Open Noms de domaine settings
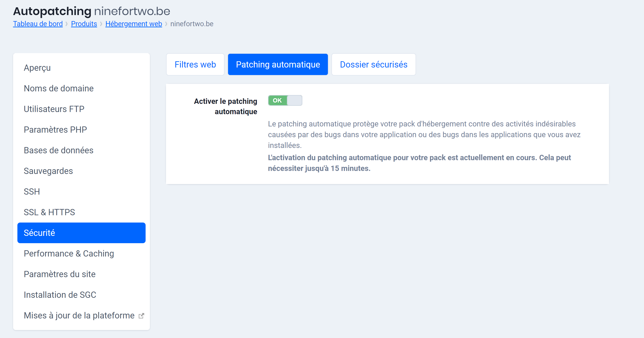 (x=59, y=88)
